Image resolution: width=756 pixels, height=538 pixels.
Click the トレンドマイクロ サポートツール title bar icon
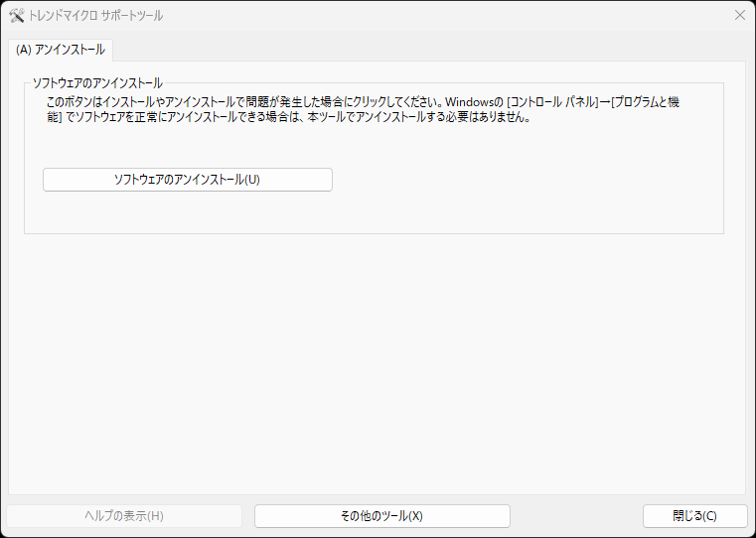(x=17, y=16)
